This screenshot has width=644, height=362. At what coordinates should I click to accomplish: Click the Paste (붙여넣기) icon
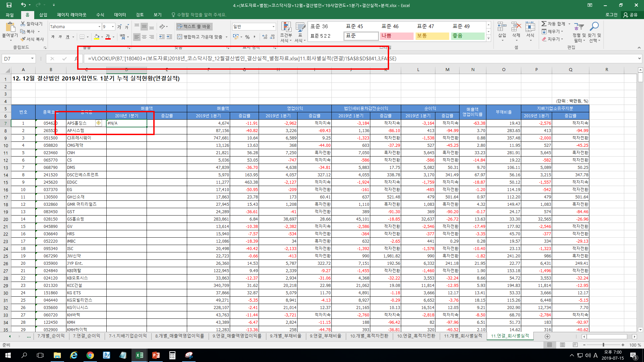pyautogui.click(x=10, y=27)
